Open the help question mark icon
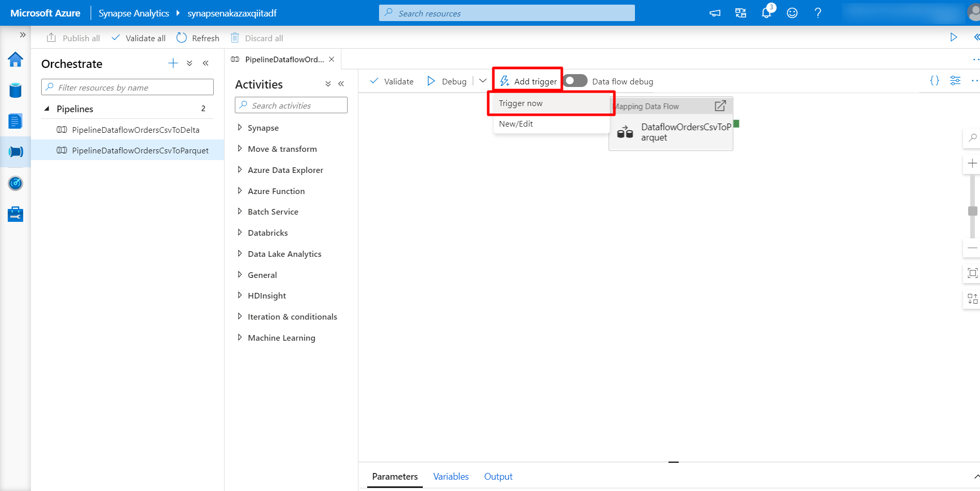 coord(818,13)
